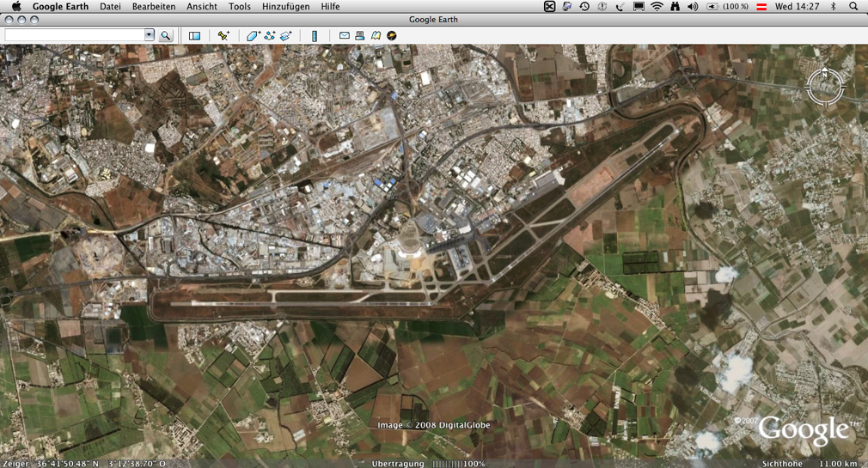Click the email envelope icon
The width and height of the screenshot is (868, 468).
[344, 36]
